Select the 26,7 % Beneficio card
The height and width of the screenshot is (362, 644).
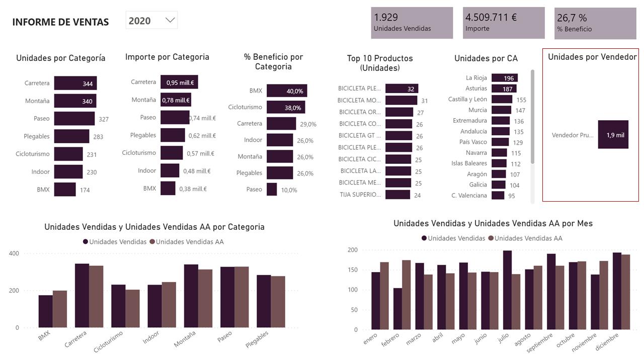[x=595, y=23]
